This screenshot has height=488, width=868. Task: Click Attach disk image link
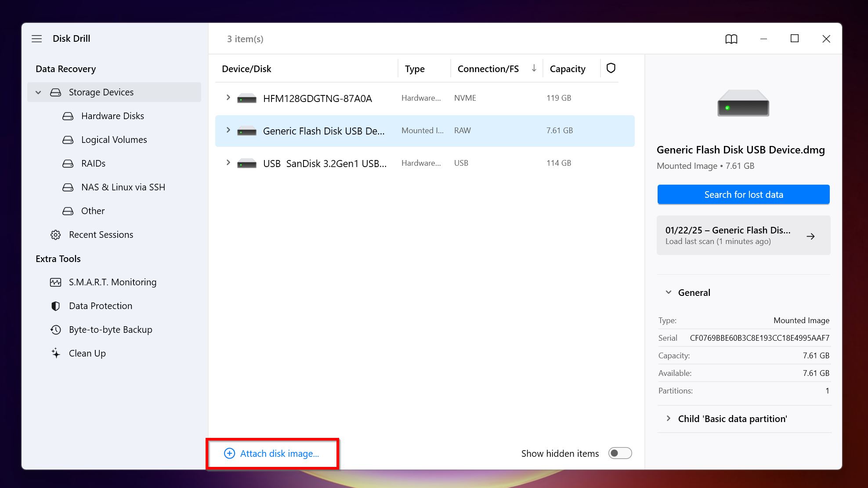pos(279,454)
